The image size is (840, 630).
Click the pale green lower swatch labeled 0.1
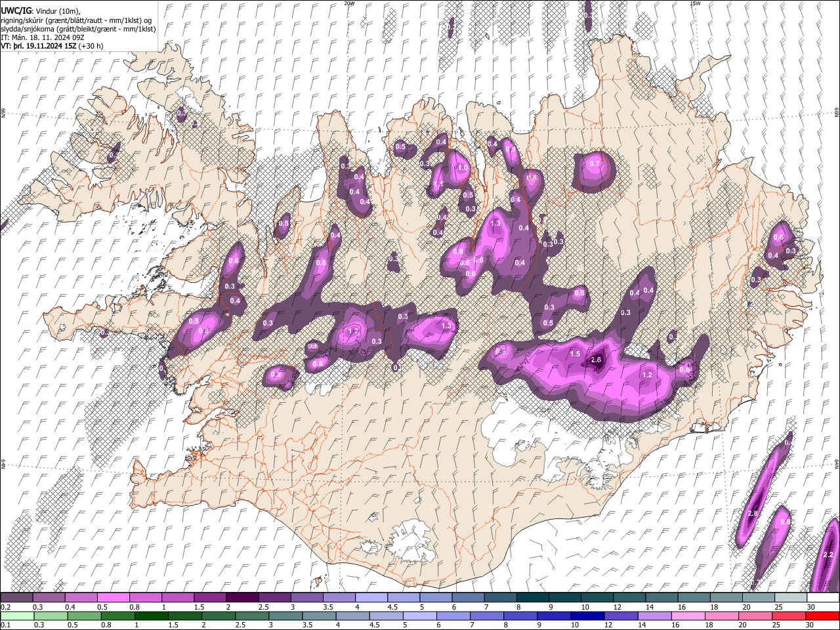(x=16, y=616)
